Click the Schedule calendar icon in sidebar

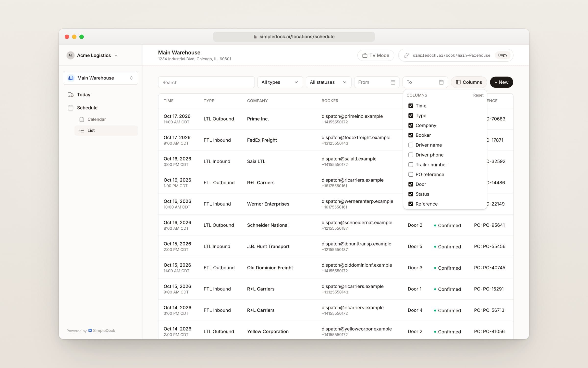[x=71, y=108]
